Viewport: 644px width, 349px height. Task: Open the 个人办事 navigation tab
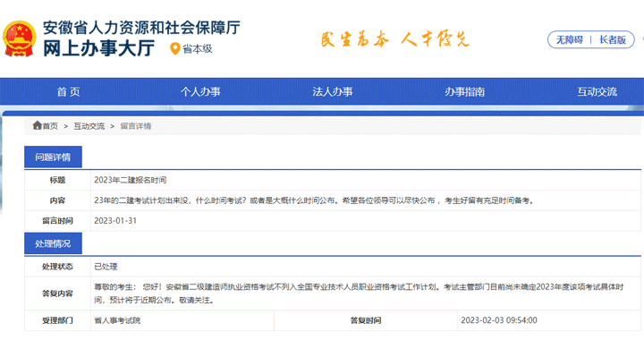pos(200,91)
